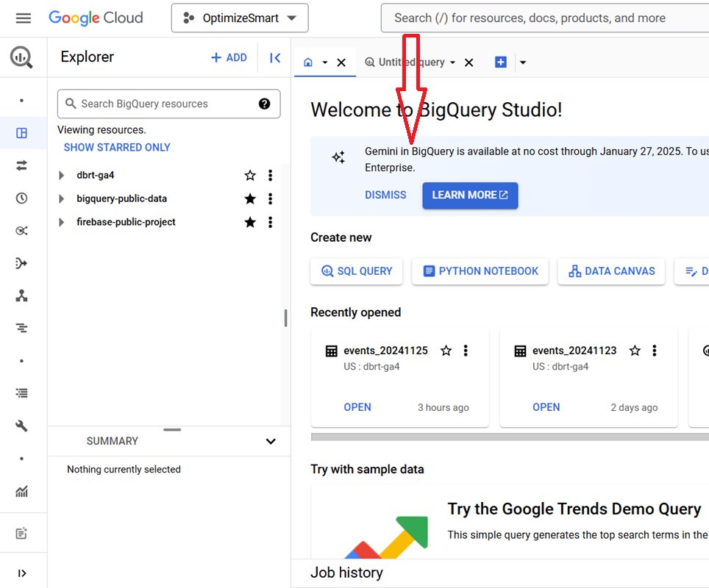The width and height of the screenshot is (709, 588).
Task: Open the Migration icon in left sidebar
Action: click(x=23, y=262)
